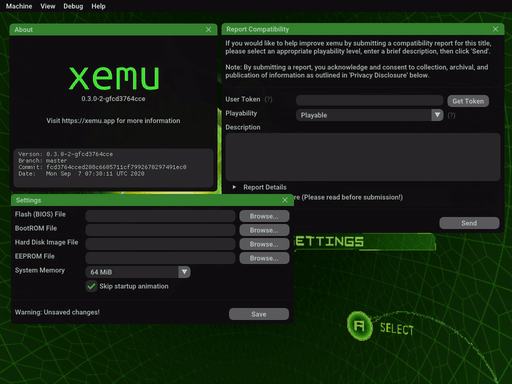Browse for the BootROM File
The width and height of the screenshot is (512, 384).
264,230
